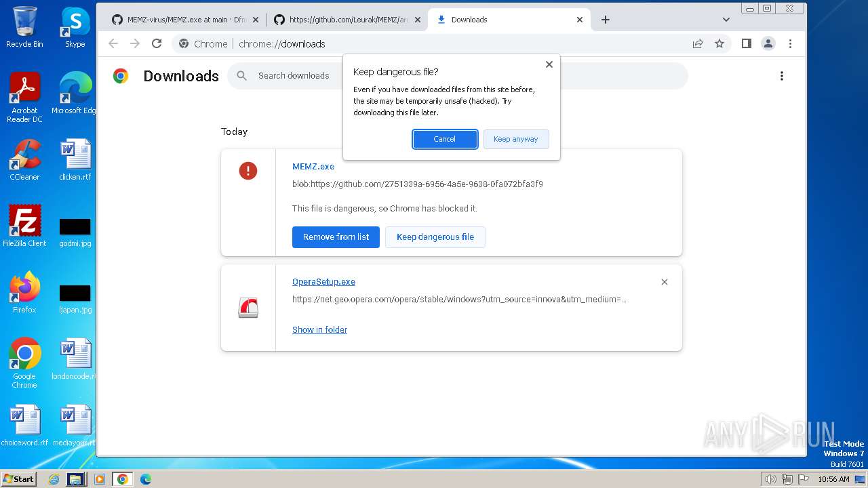
Task: Close the Downloads tab
Action: point(580,20)
